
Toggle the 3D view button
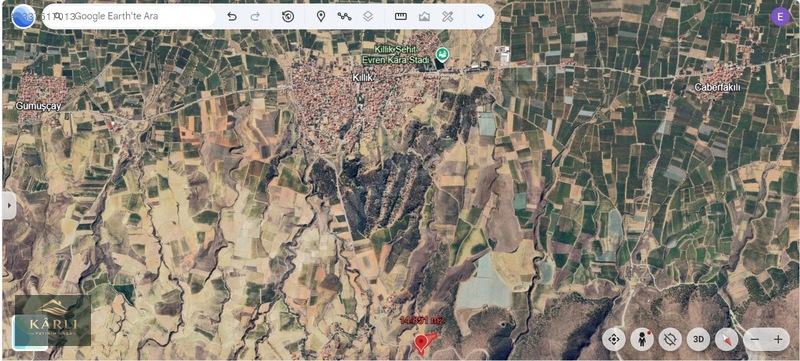click(x=698, y=339)
